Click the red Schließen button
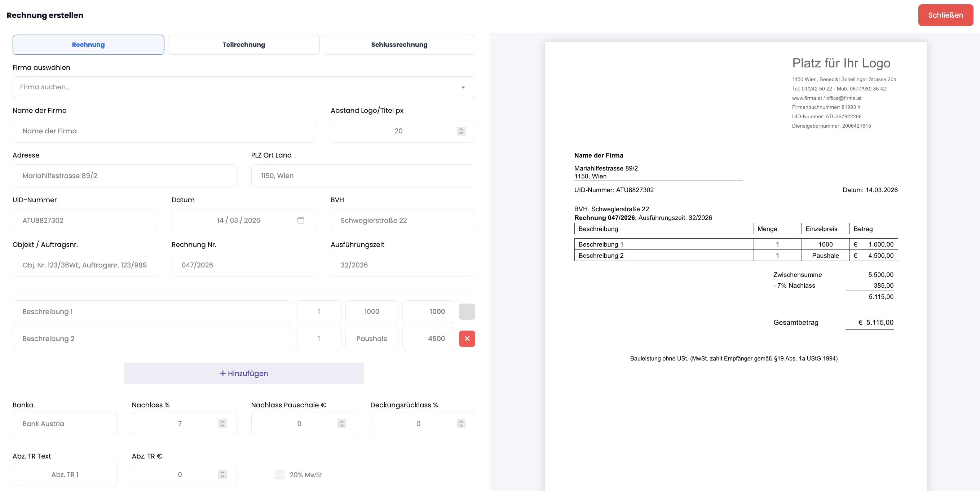 [x=945, y=15]
